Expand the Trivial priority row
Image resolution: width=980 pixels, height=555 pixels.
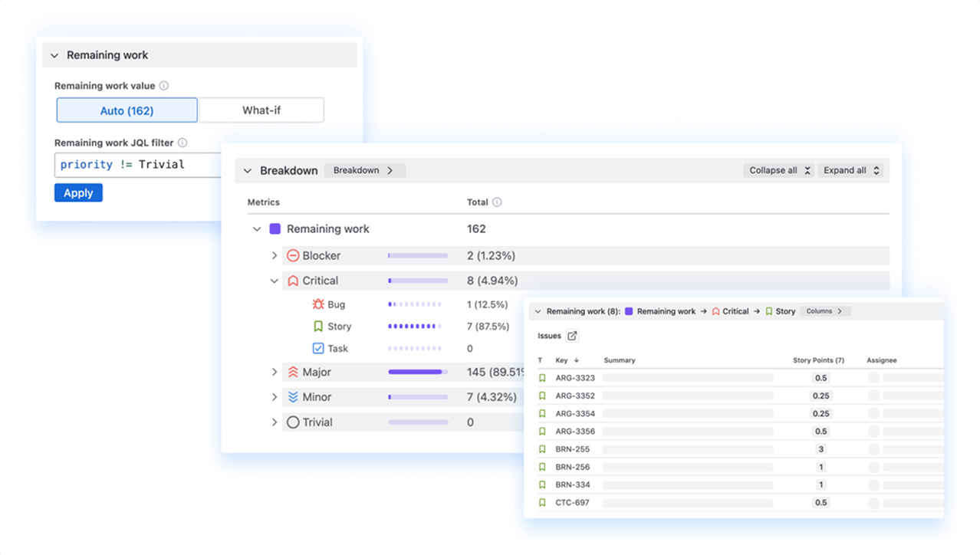coord(275,422)
